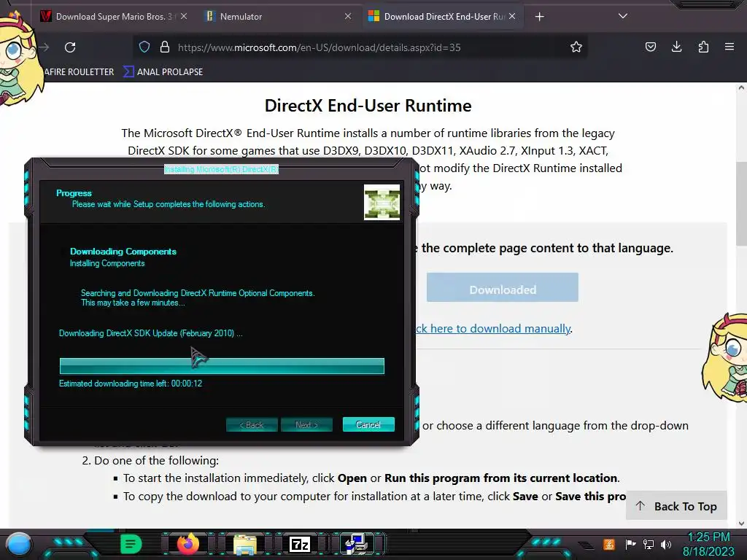Close the DirectX download tab

512,17
